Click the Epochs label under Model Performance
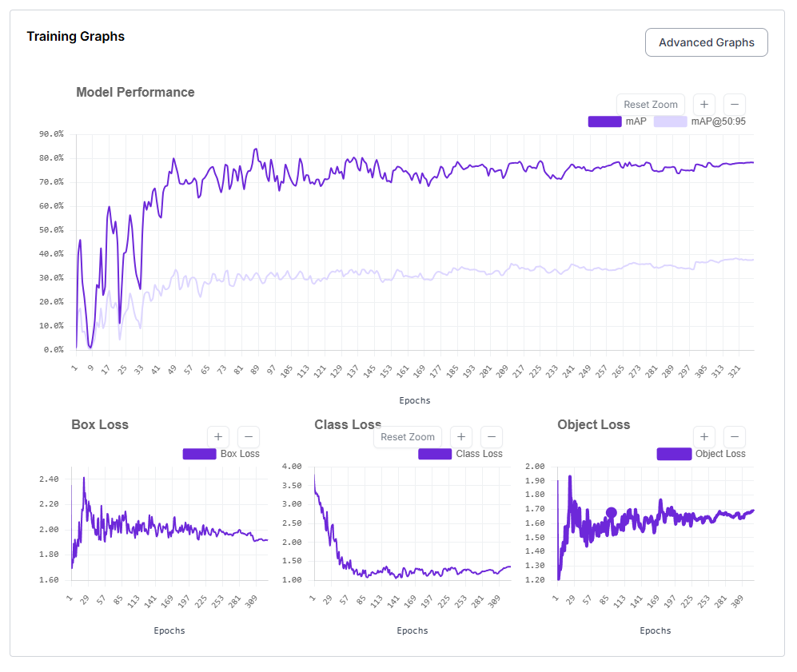 click(x=415, y=401)
